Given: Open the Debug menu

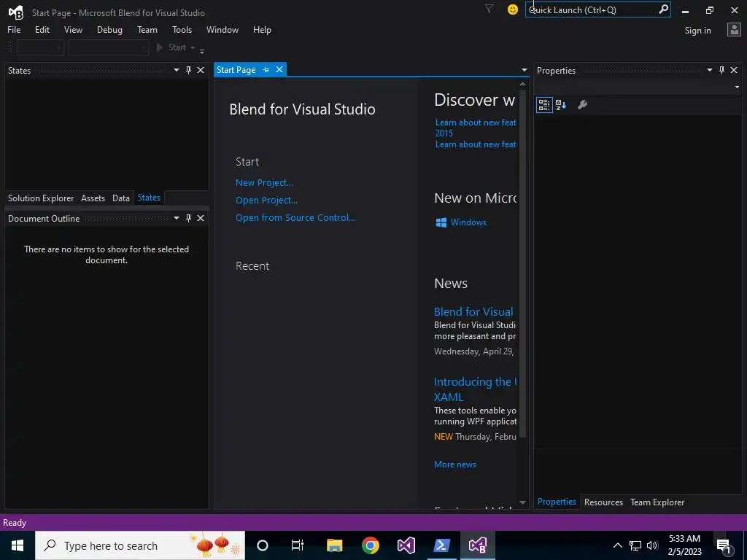Looking at the screenshot, I should (x=109, y=29).
